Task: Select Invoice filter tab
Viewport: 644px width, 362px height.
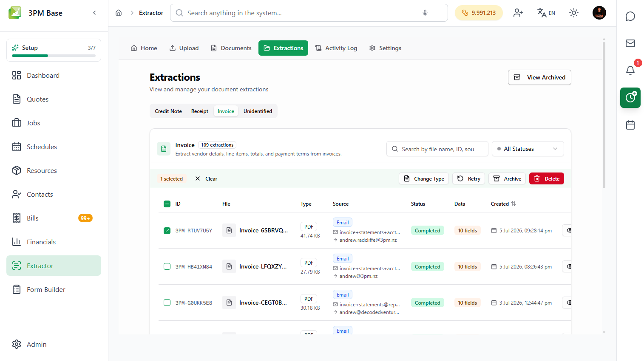Action: [226, 111]
